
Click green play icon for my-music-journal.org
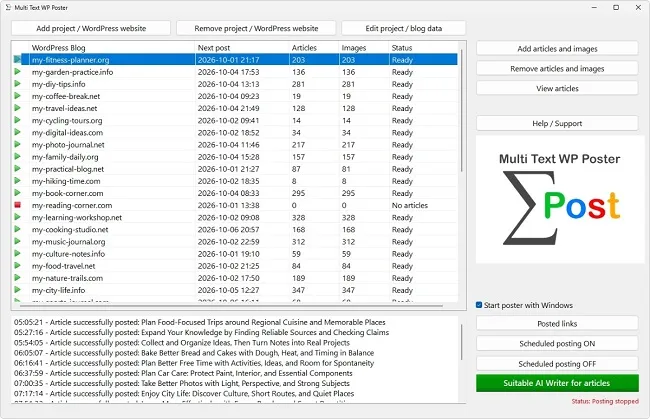click(x=17, y=241)
